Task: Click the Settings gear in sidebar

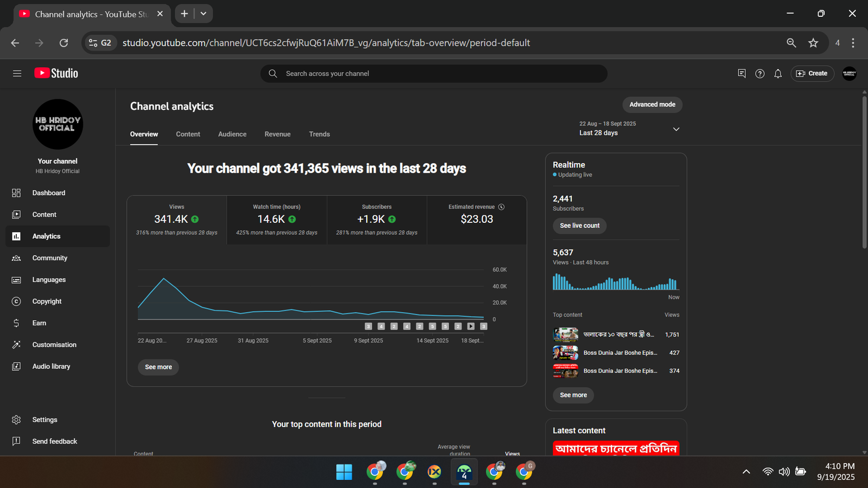Action: (x=16, y=420)
